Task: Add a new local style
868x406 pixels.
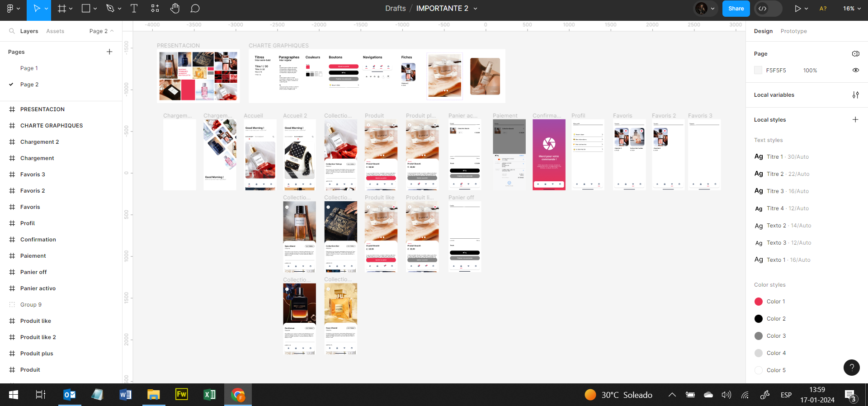Action: click(x=855, y=120)
